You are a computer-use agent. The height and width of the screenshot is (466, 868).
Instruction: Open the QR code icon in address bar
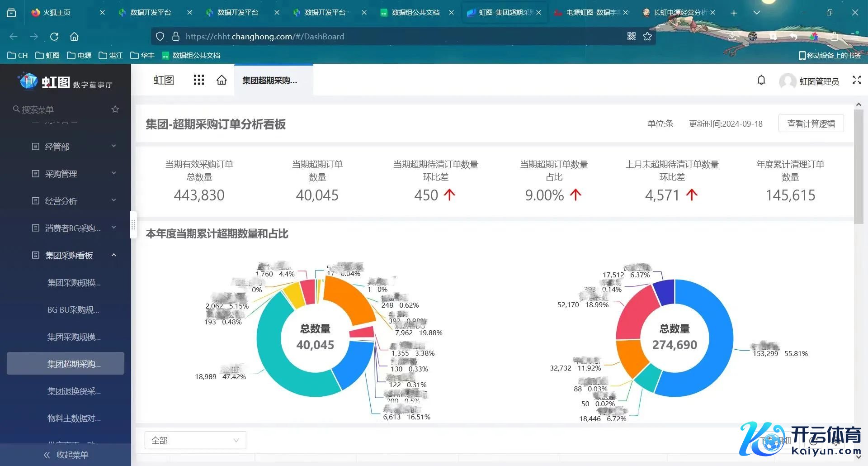(632, 36)
